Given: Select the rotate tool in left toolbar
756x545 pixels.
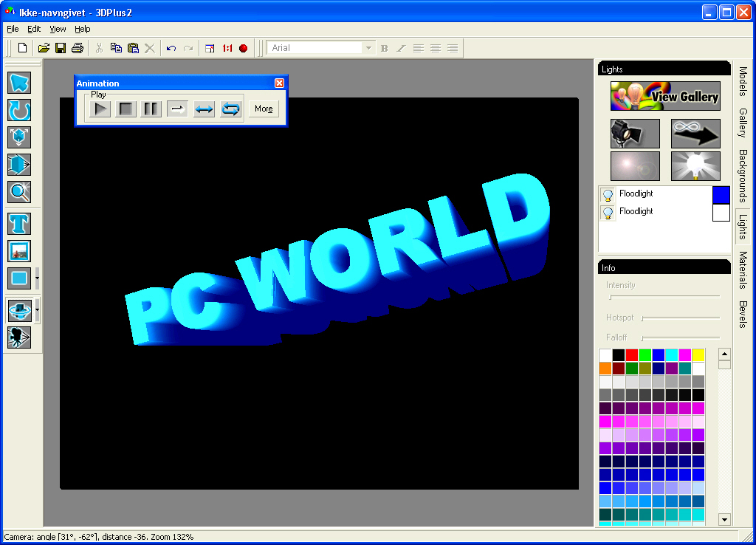Looking at the screenshot, I should (19, 110).
